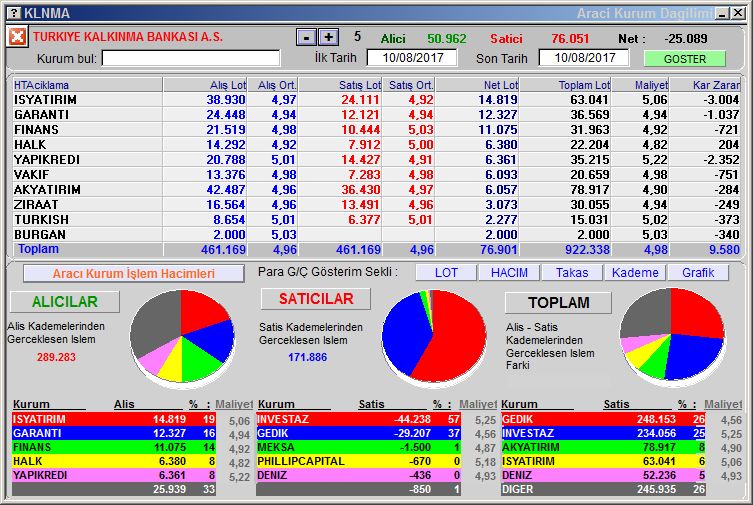The height and width of the screenshot is (505, 753).
Task: Click the TOPLAM pie chart
Action: pyautogui.click(x=672, y=335)
